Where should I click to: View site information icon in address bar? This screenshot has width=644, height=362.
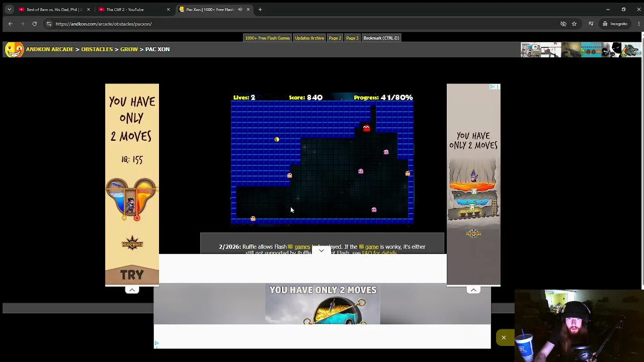coord(49,24)
